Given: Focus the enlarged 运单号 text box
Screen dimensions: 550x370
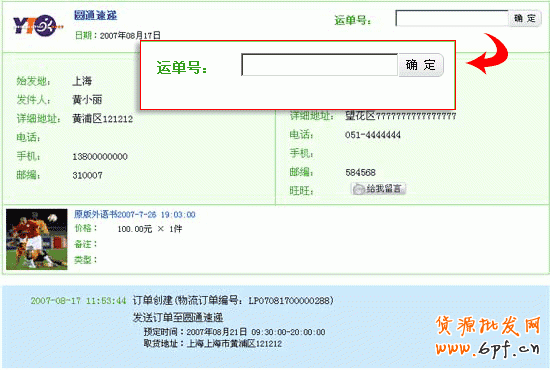Looking at the screenshot, I should 320,65.
